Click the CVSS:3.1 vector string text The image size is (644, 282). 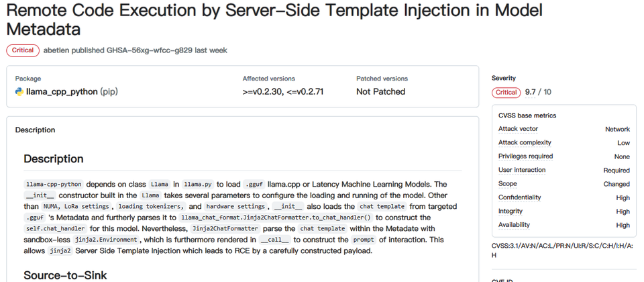click(x=562, y=250)
